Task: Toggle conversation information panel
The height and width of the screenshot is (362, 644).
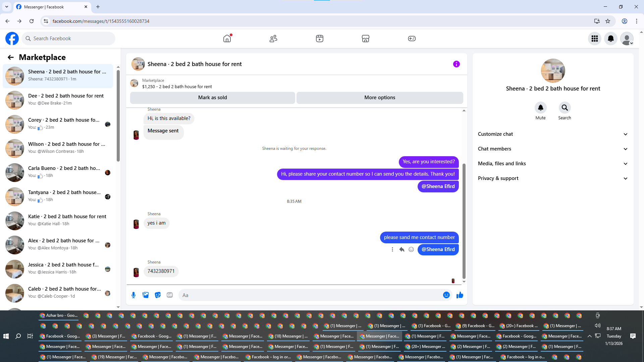Action: 456,64
